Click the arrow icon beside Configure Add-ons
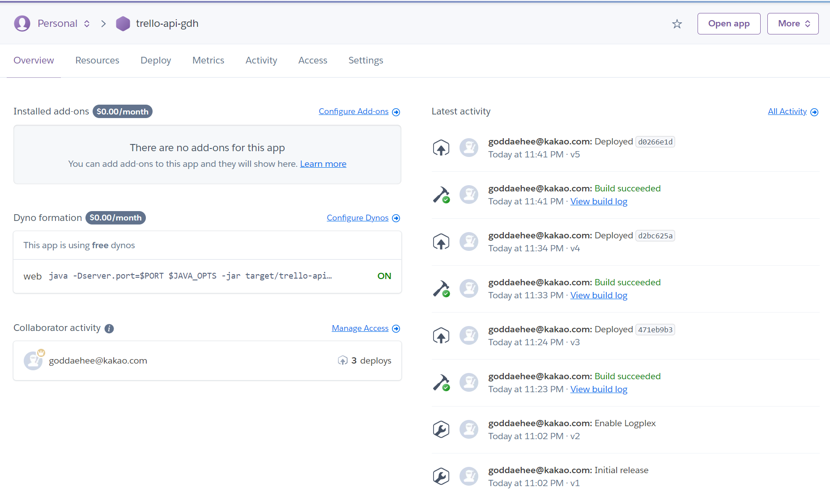Screen dimensions: 830x504 pyautogui.click(x=396, y=112)
